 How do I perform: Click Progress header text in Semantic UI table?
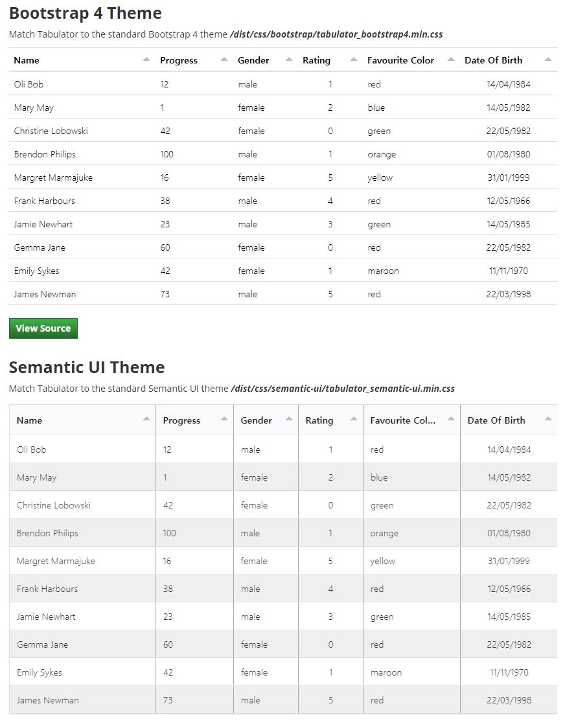coord(181,420)
